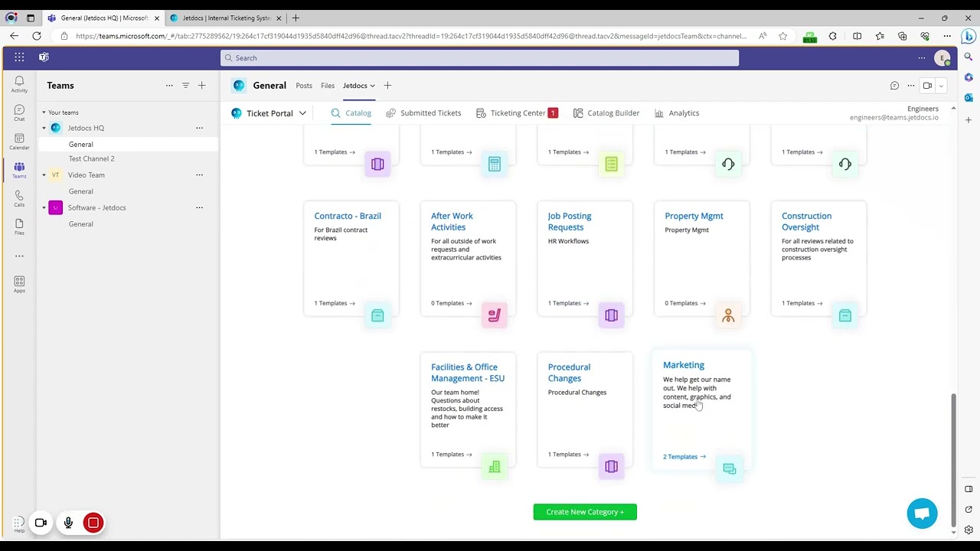Click the plus icon to join or create team
Image resolution: width=980 pixels, height=551 pixels.
(202, 86)
